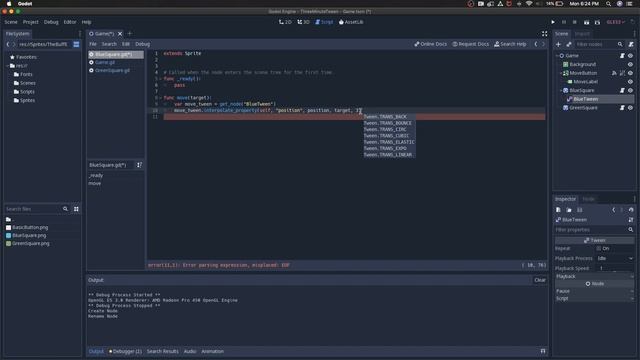Click the attach script icon in Scene dock
Screen dimensions: 640x360
(x=631, y=44)
